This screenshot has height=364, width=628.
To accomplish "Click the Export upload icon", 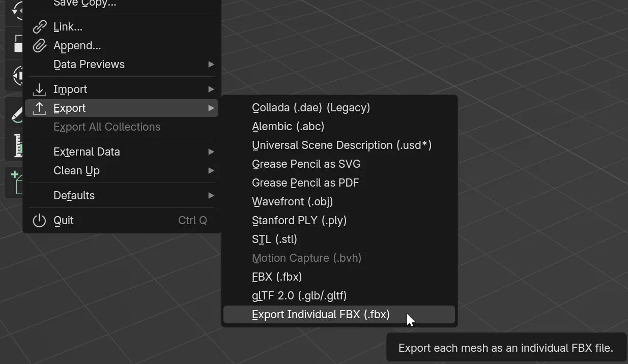I will [x=39, y=108].
